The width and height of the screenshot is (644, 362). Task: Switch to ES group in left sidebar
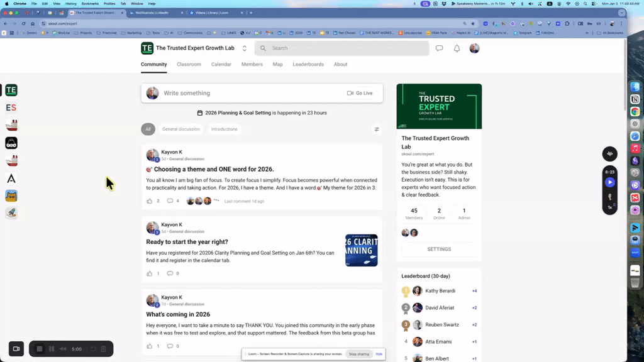click(x=11, y=107)
